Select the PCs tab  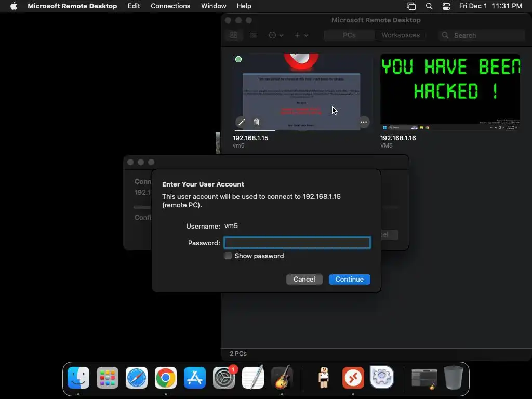point(349,35)
